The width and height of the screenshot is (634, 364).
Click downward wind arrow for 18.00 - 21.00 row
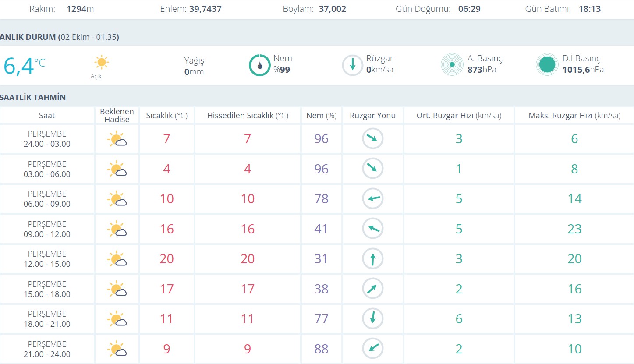click(372, 319)
